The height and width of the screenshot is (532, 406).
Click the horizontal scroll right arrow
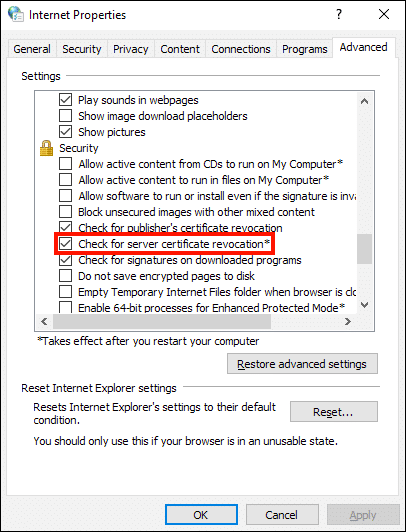coord(348,321)
